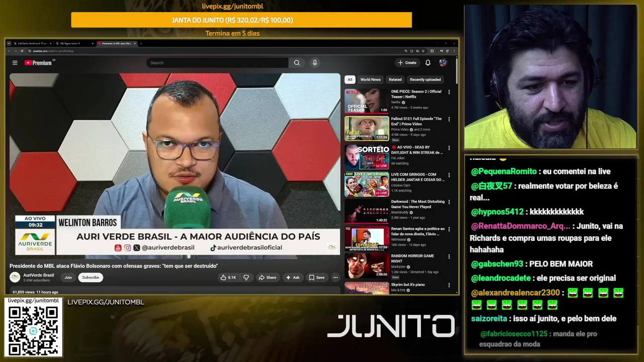Viewport: 644px width, 362px height.
Task: Dislike the video with thumbs down
Action: pos(246,278)
